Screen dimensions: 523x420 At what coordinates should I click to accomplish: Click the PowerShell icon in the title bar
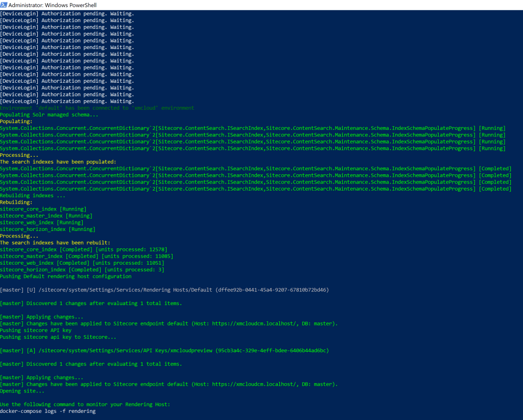(x=4, y=5)
